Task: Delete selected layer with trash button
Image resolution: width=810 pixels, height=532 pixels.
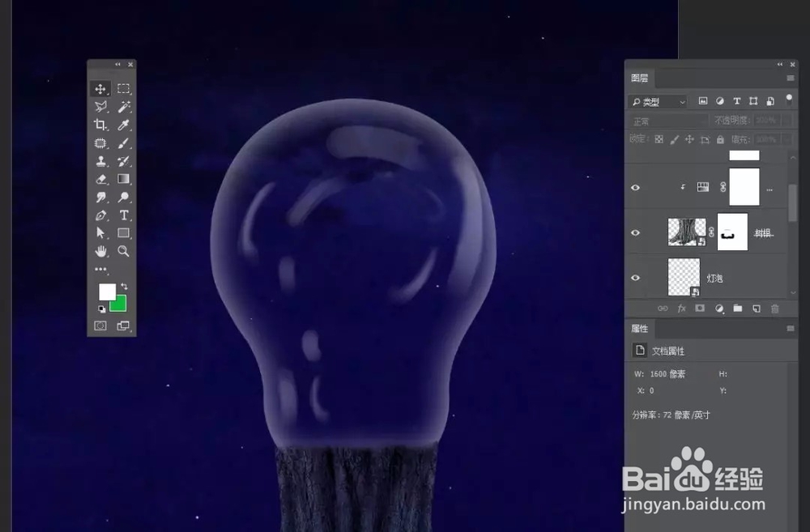Action: click(x=775, y=308)
